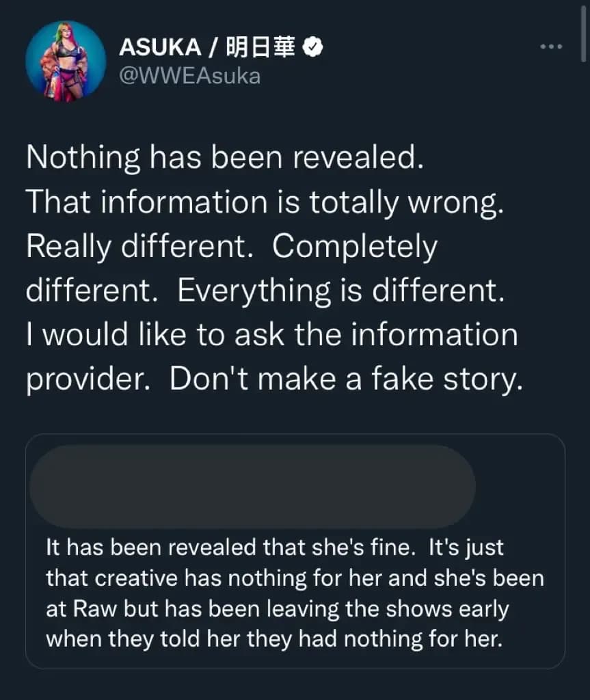Open the three-dot more options menu

[551, 46]
